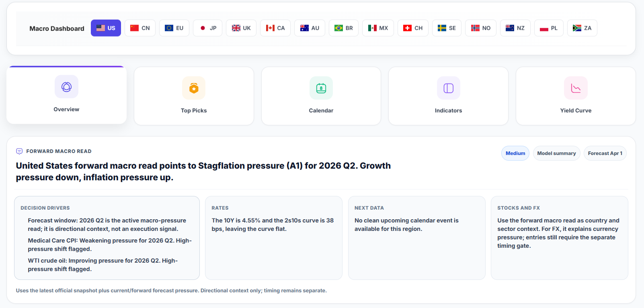Image resolution: width=644 pixels, height=308 pixels.
Task: Click the Top Picks medal icon
Action: (194, 88)
